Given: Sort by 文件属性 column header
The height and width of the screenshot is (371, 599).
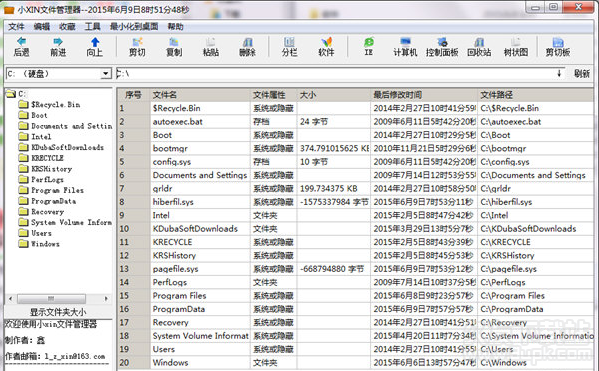Looking at the screenshot, I should (x=274, y=95).
